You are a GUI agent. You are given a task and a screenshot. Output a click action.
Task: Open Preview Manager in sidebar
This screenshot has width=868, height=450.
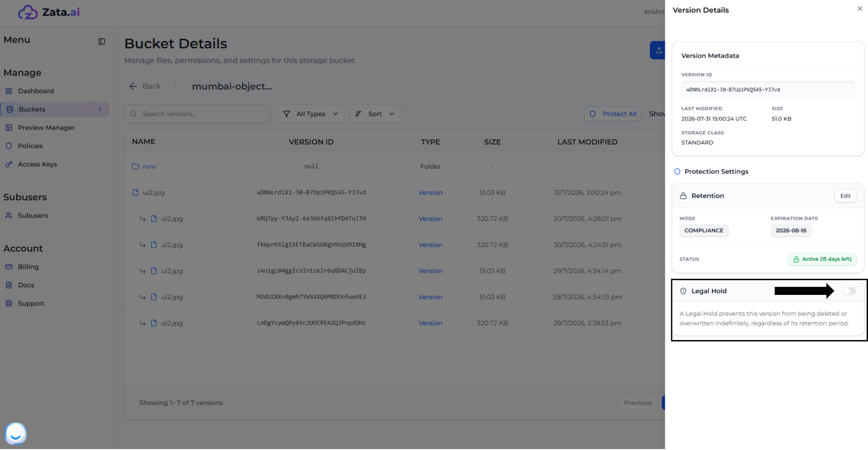46,127
